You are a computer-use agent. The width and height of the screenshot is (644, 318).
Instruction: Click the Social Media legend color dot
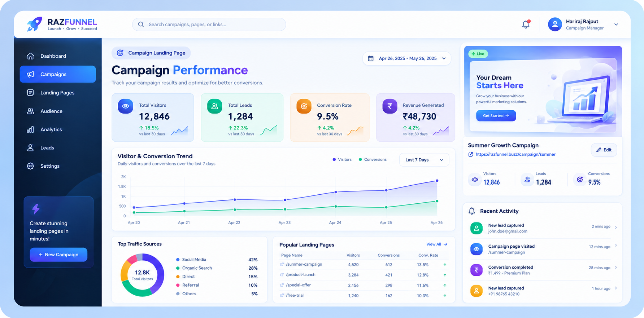178,260
